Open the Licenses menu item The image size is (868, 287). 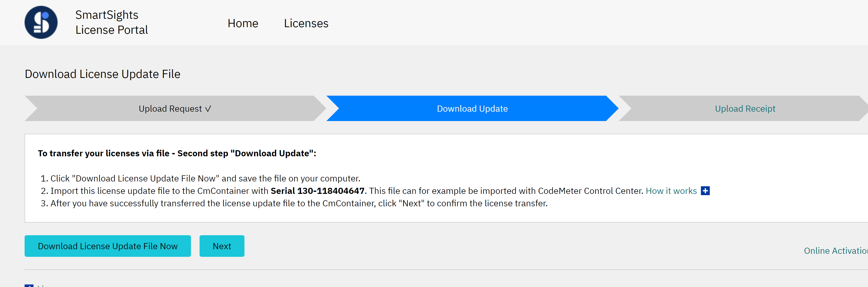click(306, 23)
